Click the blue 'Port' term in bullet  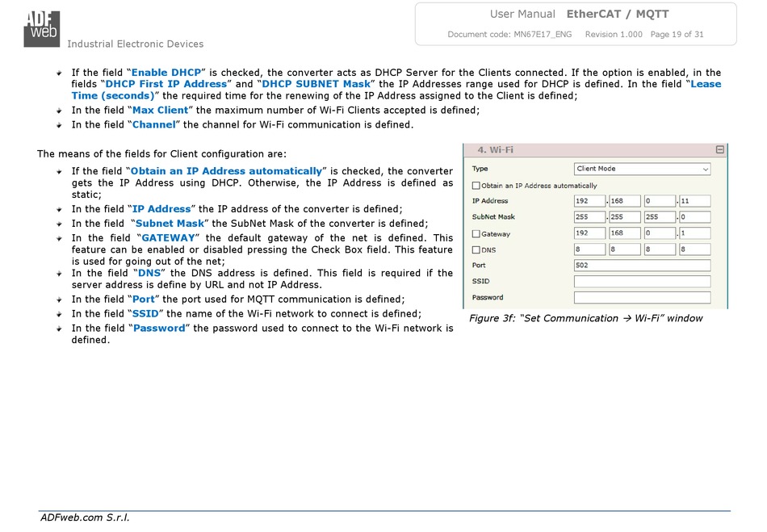tap(144, 300)
